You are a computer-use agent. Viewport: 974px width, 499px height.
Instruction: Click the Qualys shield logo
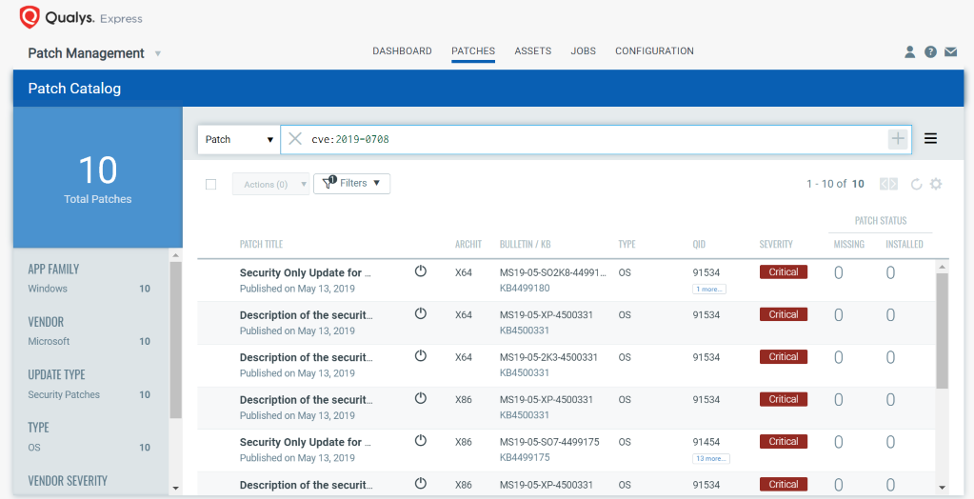[29, 17]
